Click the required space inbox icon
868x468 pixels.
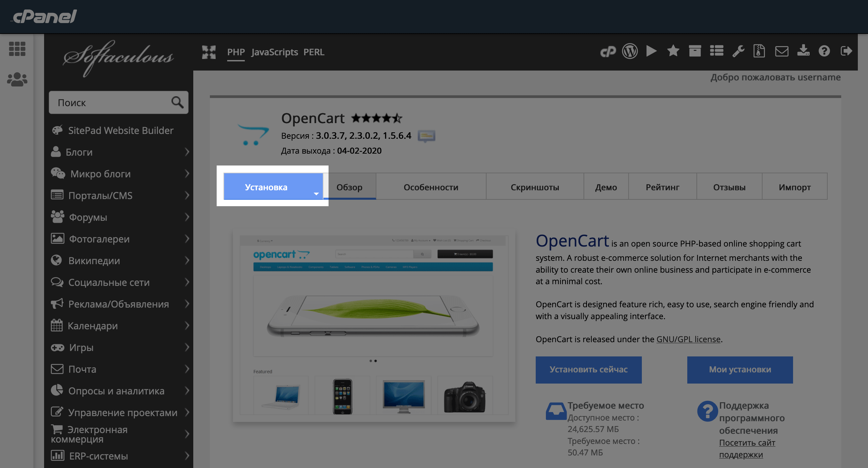click(x=556, y=411)
